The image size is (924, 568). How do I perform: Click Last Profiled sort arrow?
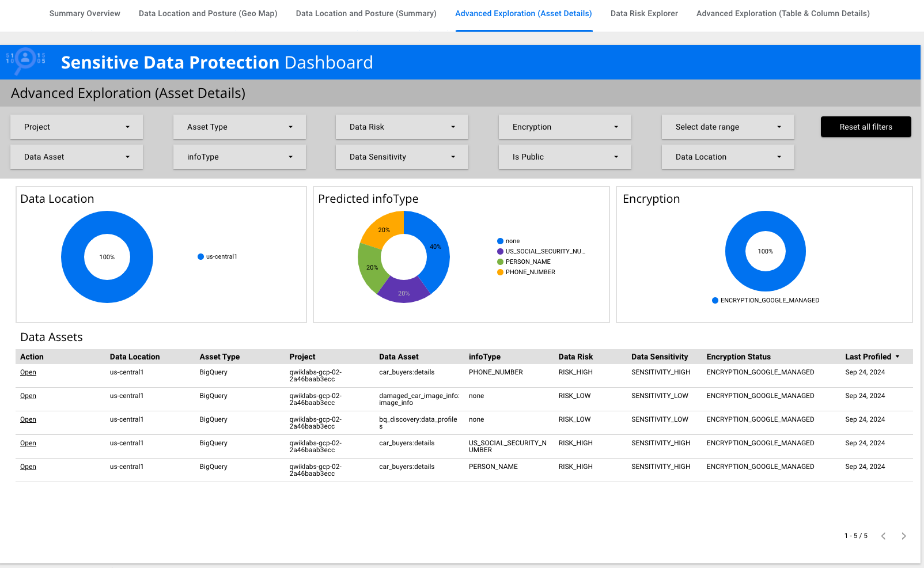tap(898, 357)
